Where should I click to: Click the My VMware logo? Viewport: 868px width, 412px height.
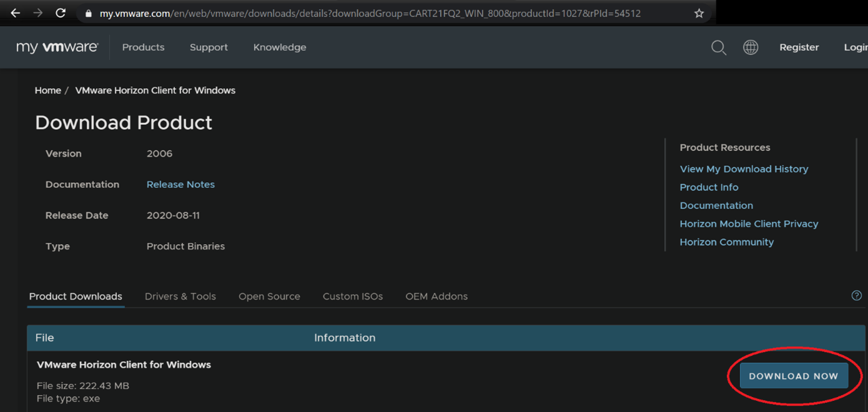click(x=57, y=47)
